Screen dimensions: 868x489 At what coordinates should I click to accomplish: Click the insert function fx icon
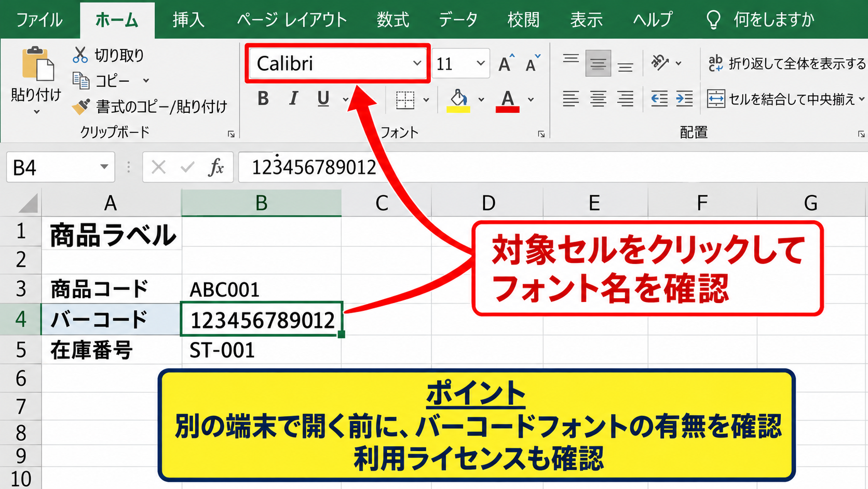tap(216, 167)
